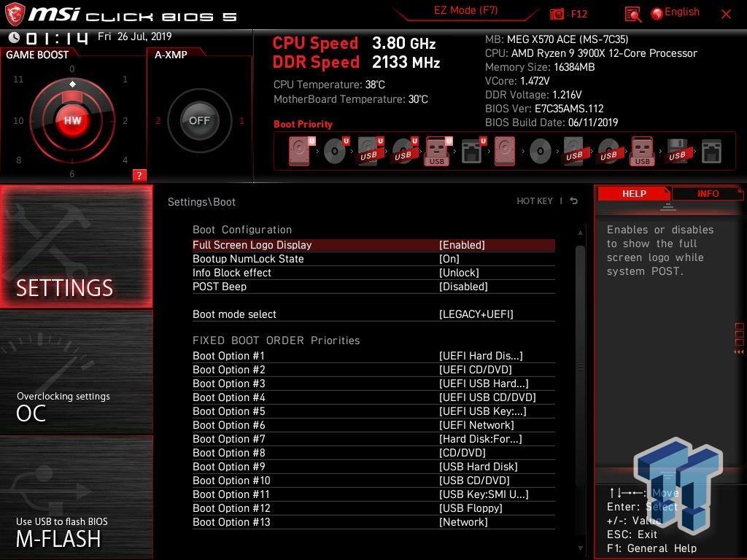Select the last network boot priority icon
This screenshot has height=560, width=747.
coord(711,152)
